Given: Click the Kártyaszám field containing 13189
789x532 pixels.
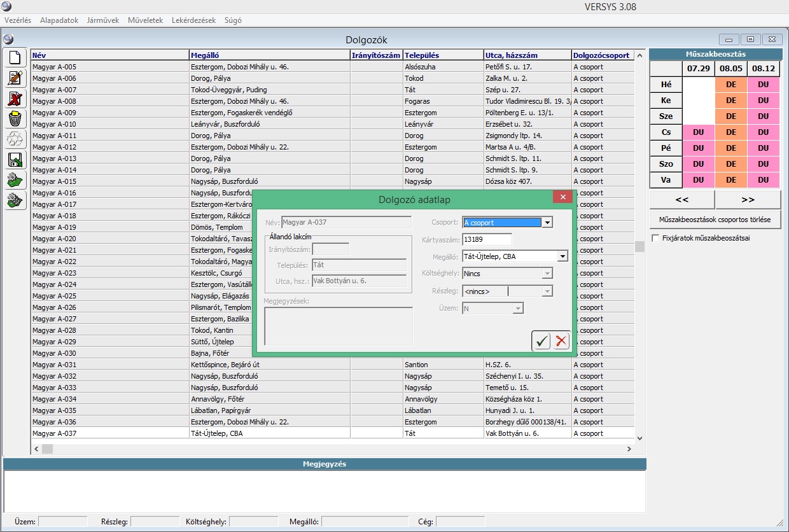Looking at the screenshot, I should [x=487, y=239].
